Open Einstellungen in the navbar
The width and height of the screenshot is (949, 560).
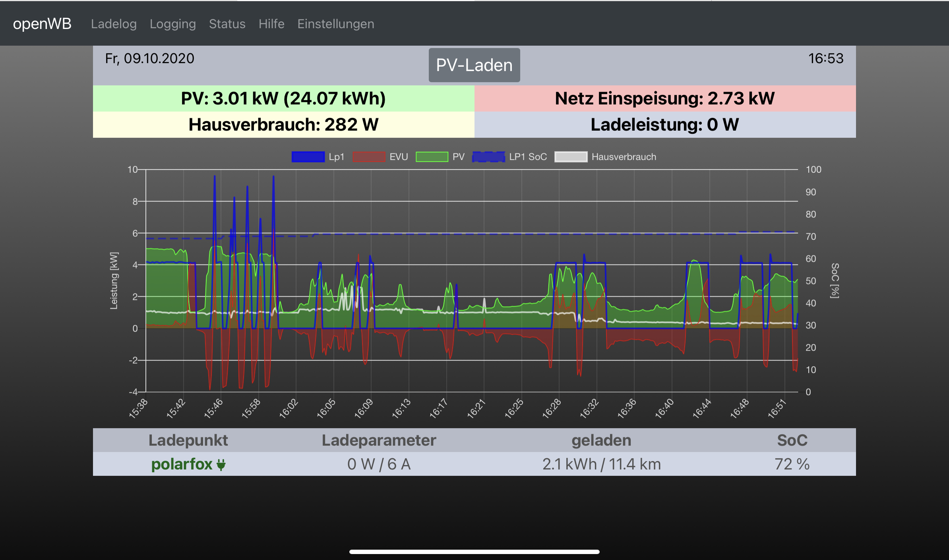pyautogui.click(x=335, y=24)
